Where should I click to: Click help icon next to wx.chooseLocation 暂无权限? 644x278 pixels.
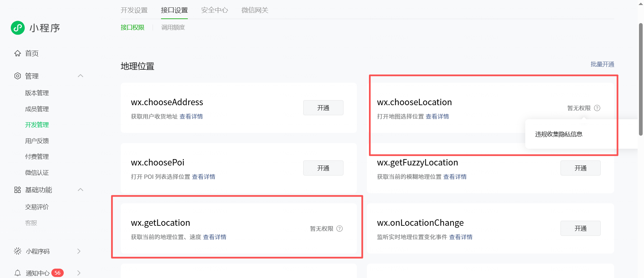597,108
